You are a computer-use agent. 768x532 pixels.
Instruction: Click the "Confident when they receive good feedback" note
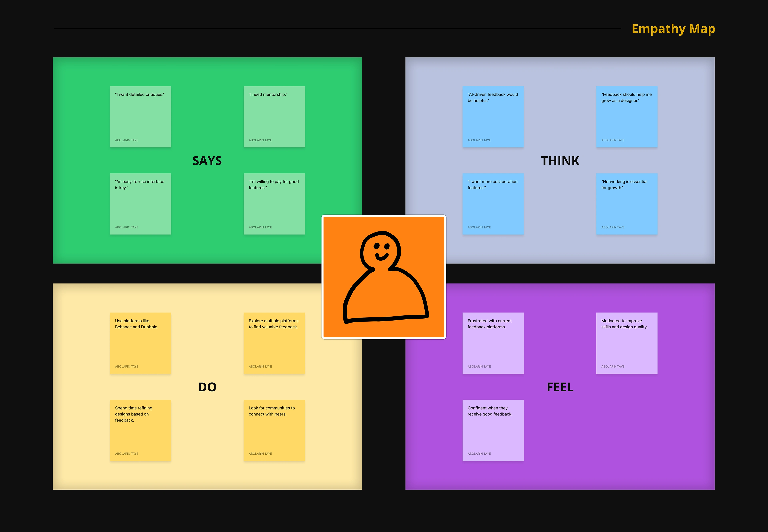coord(493,430)
